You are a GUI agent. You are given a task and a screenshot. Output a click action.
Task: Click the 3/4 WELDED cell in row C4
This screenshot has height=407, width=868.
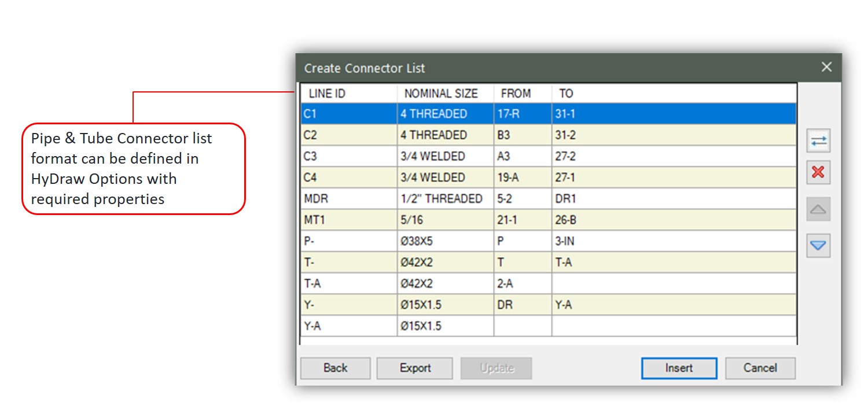click(446, 177)
